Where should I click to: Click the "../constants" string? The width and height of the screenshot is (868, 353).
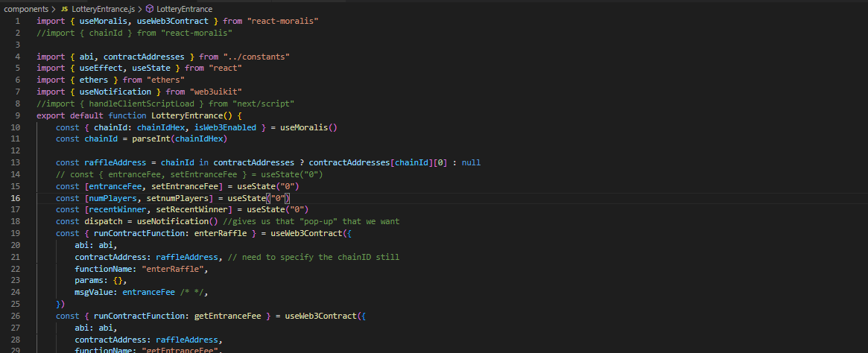(x=257, y=57)
